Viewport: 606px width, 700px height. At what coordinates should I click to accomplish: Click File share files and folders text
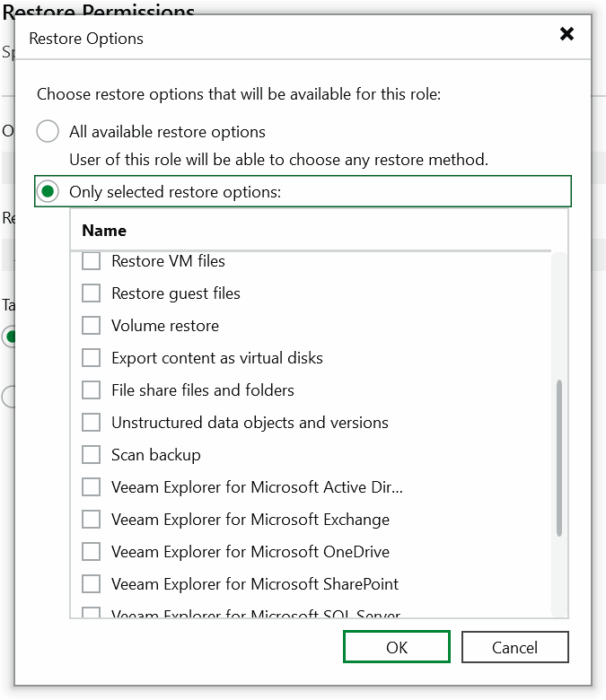(203, 390)
